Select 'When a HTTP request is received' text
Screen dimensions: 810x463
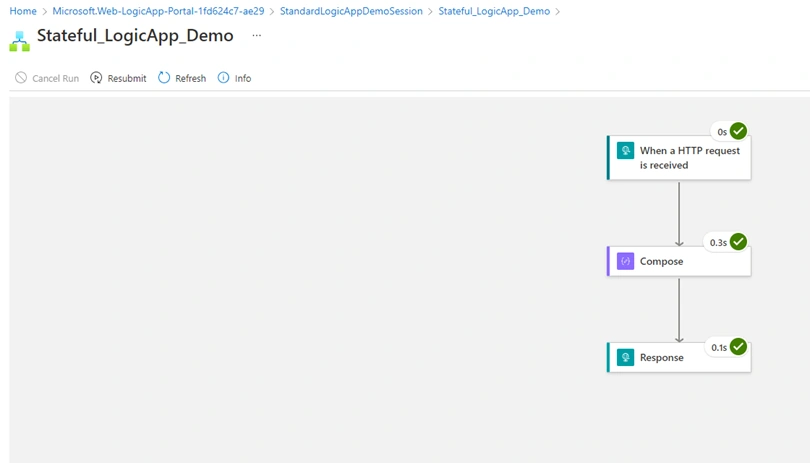(690, 158)
